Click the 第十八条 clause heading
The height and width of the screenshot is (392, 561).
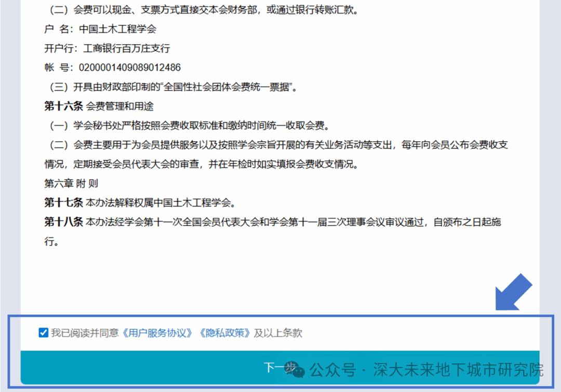click(x=63, y=222)
